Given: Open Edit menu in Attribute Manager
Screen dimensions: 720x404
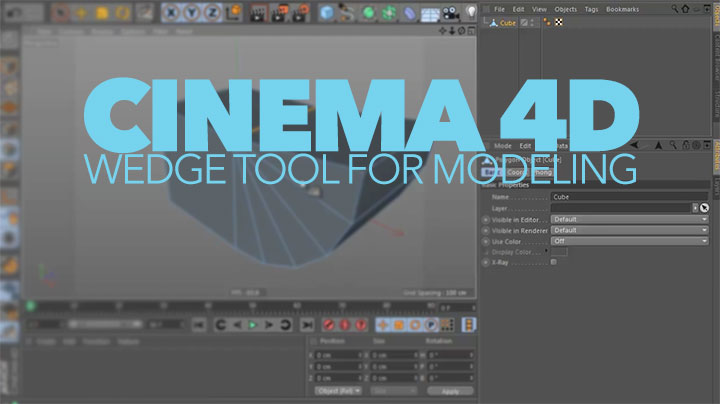Looking at the screenshot, I should [x=525, y=146].
